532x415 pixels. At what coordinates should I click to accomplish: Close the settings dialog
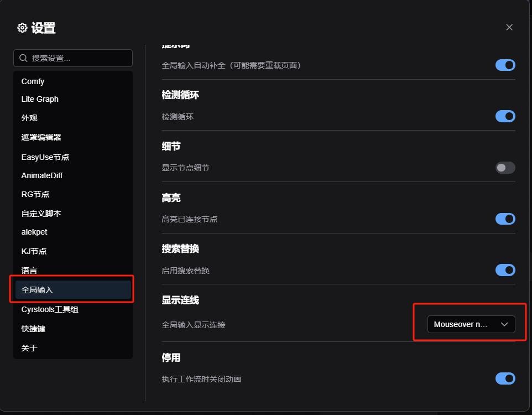pos(509,27)
